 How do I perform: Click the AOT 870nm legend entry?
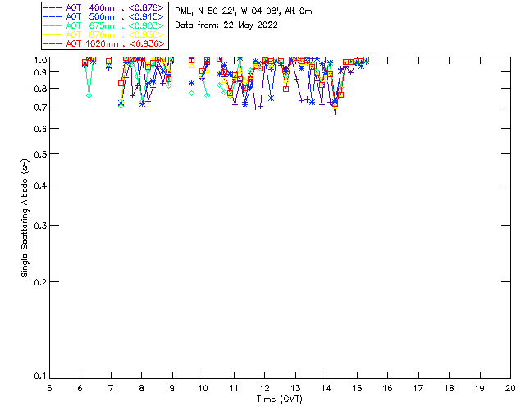(x=104, y=34)
